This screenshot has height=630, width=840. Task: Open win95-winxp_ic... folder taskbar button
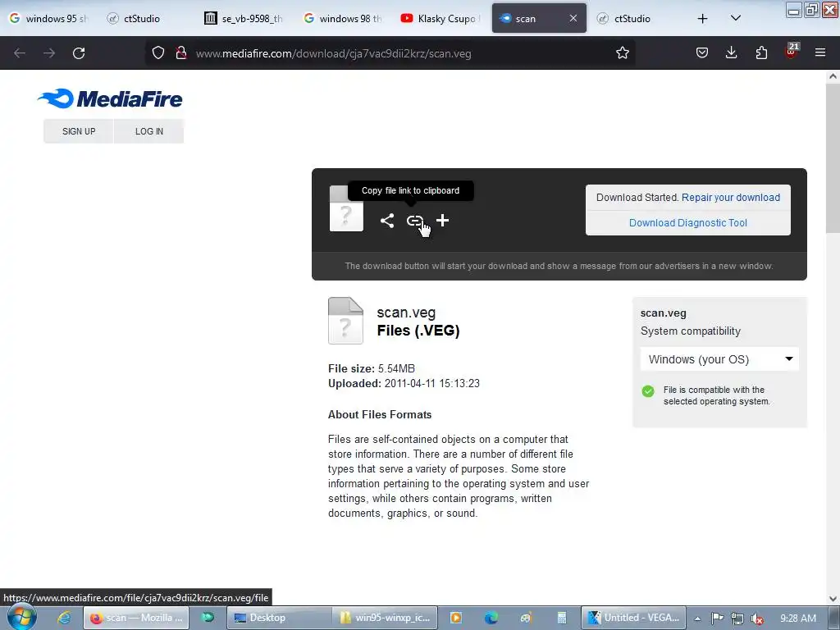tap(385, 618)
